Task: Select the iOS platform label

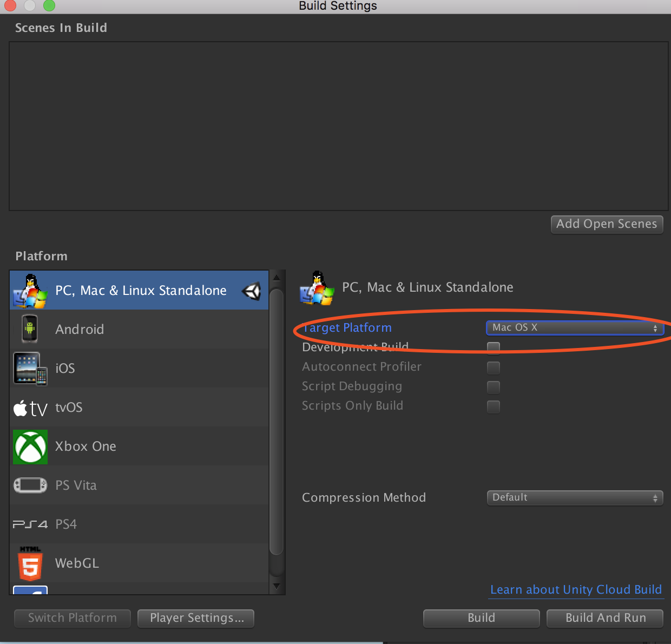Action: pos(65,369)
